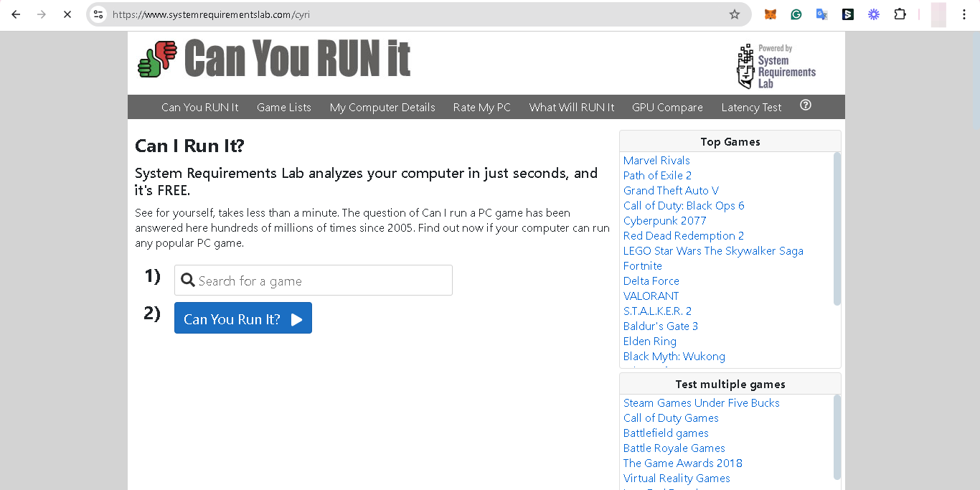
Task: Open Call of Duty: Black Ops 6 link
Action: coord(684,206)
